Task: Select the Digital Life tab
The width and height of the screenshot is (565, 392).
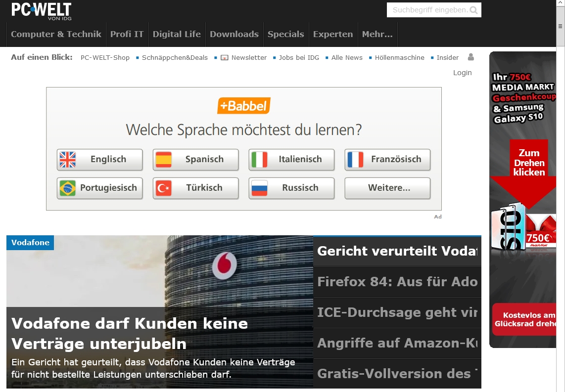Action: pyautogui.click(x=177, y=34)
